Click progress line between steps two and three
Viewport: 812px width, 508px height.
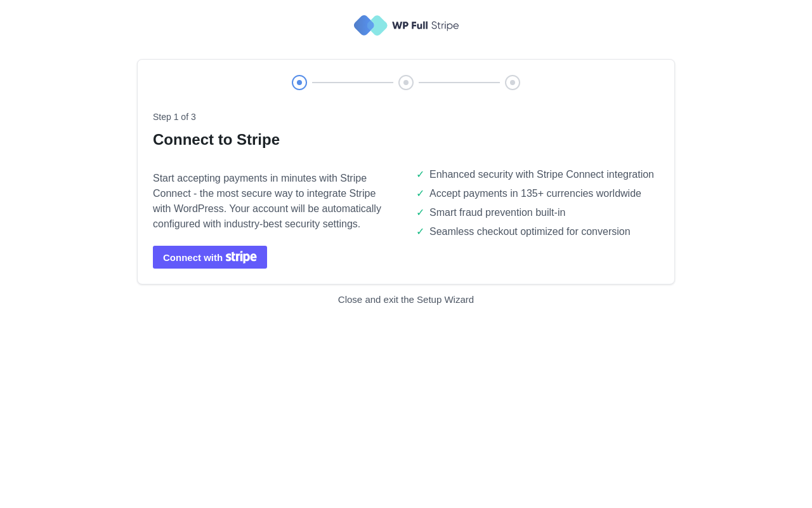point(459,83)
